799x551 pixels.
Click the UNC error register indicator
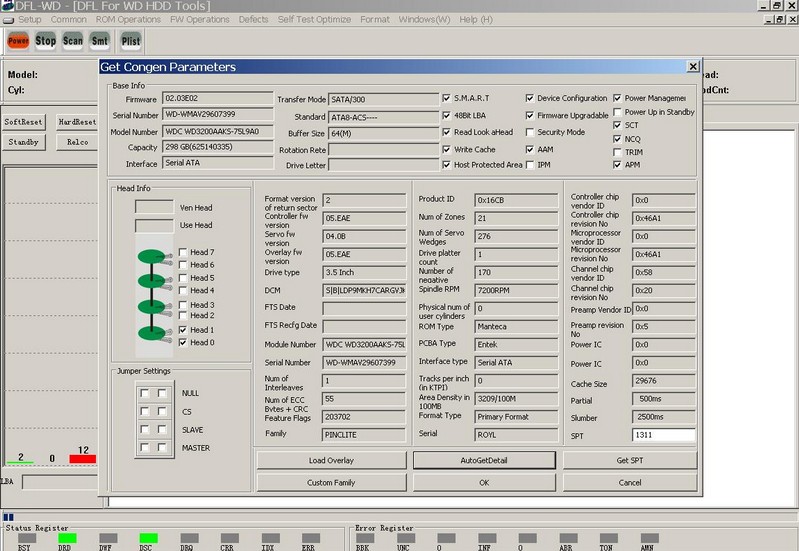pyautogui.click(x=406, y=538)
